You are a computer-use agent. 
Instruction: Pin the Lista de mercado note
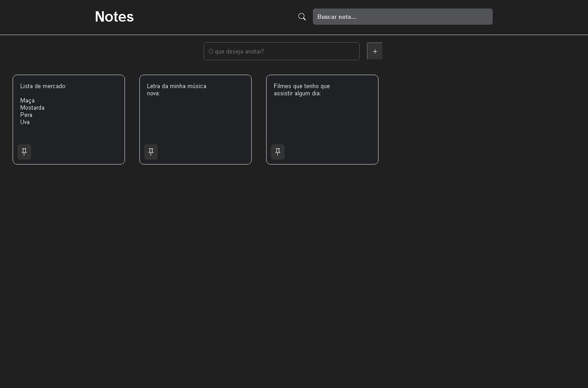coord(24,152)
